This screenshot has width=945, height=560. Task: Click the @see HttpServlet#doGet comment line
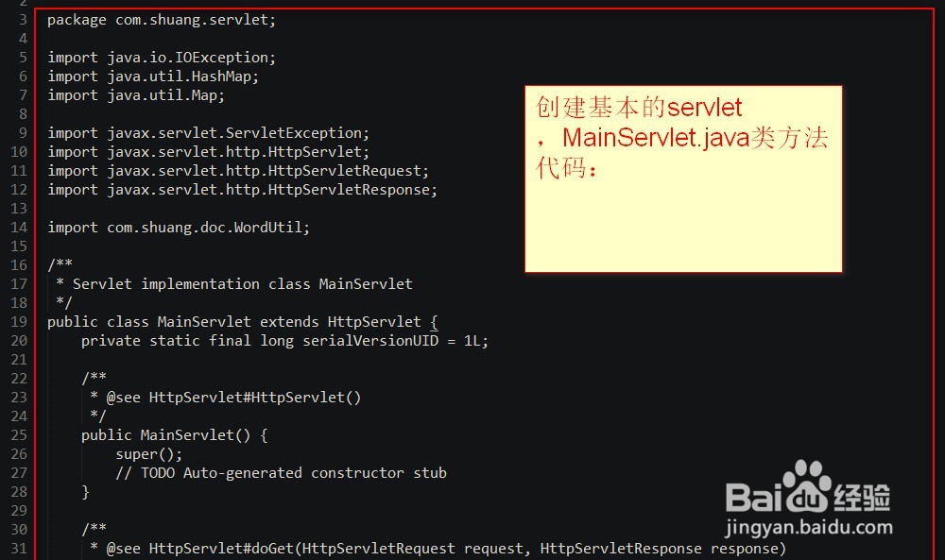(438, 549)
